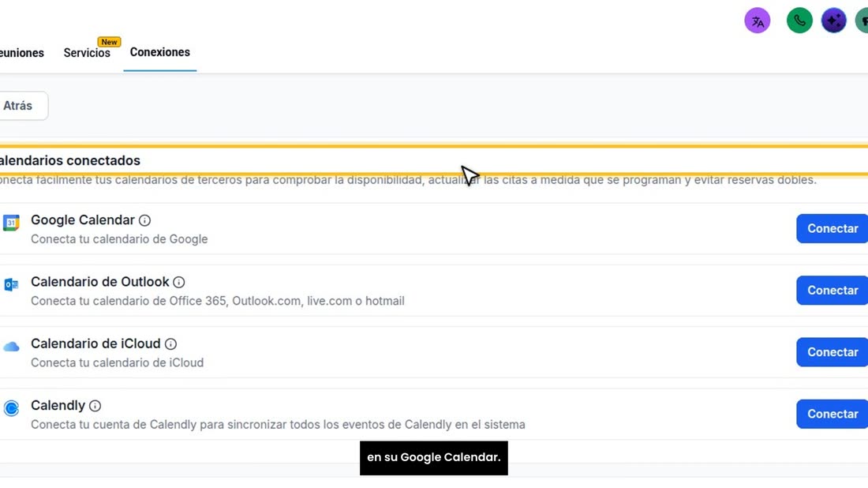Click the Google Calendar logo icon

point(11,223)
